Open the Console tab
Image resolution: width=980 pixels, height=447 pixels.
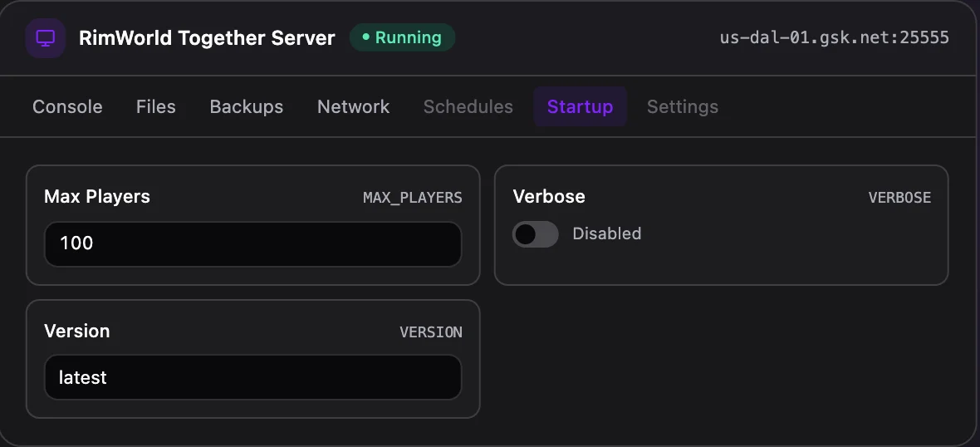(67, 107)
